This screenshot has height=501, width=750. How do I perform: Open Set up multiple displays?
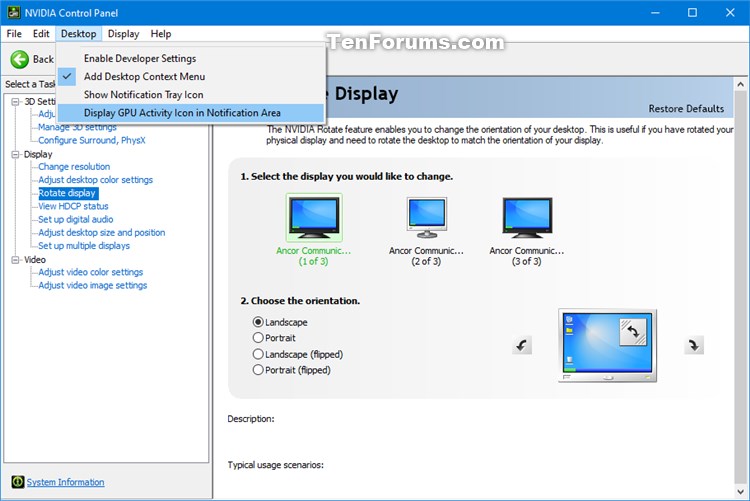(x=84, y=245)
